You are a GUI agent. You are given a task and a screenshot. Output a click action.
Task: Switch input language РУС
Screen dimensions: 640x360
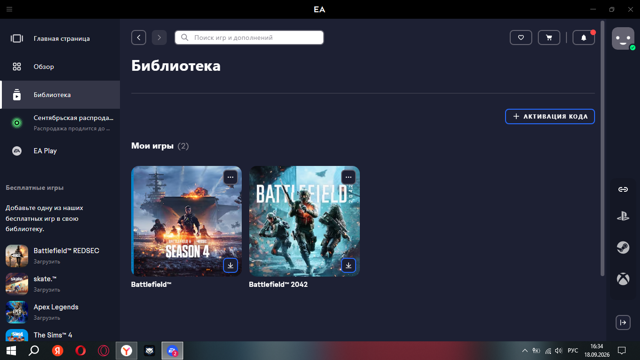coord(573,351)
